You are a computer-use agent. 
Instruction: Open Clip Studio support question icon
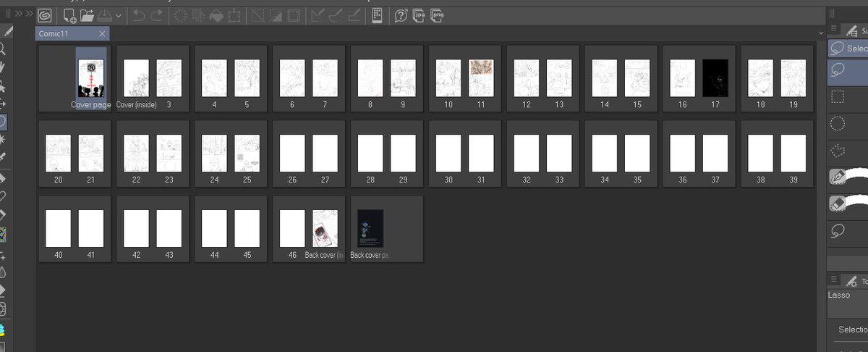(401, 15)
